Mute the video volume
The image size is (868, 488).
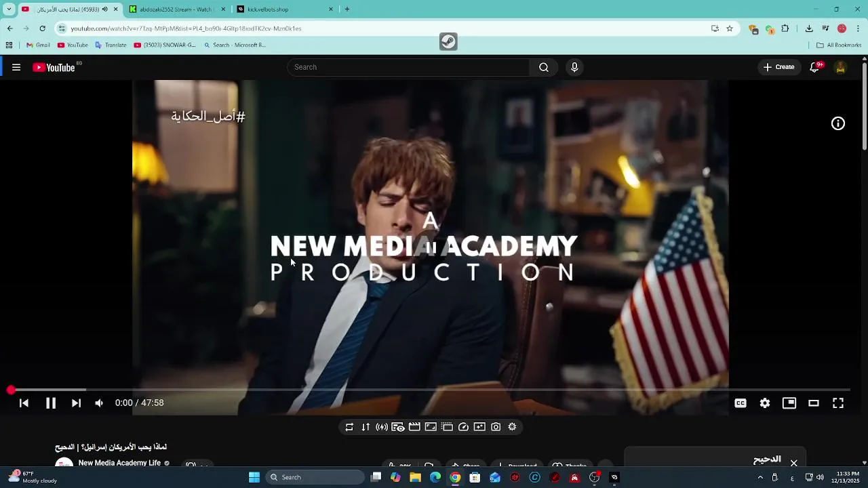click(100, 403)
